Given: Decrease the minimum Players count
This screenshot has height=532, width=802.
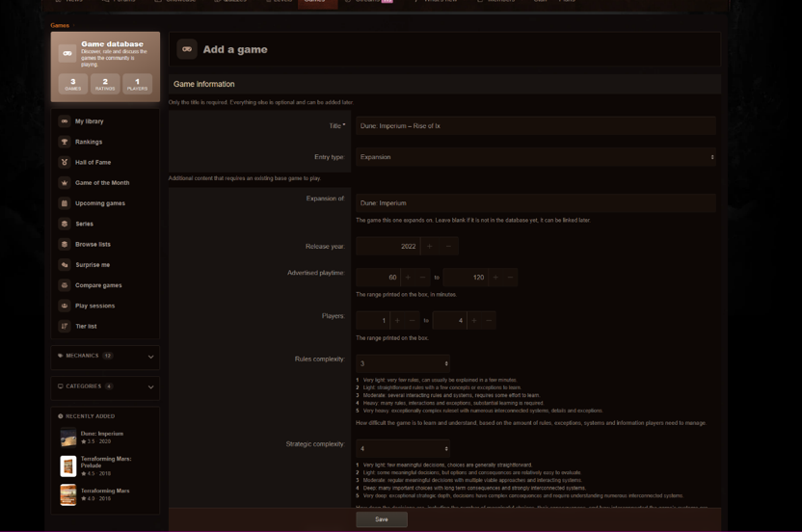Looking at the screenshot, I should coord(412,320).
